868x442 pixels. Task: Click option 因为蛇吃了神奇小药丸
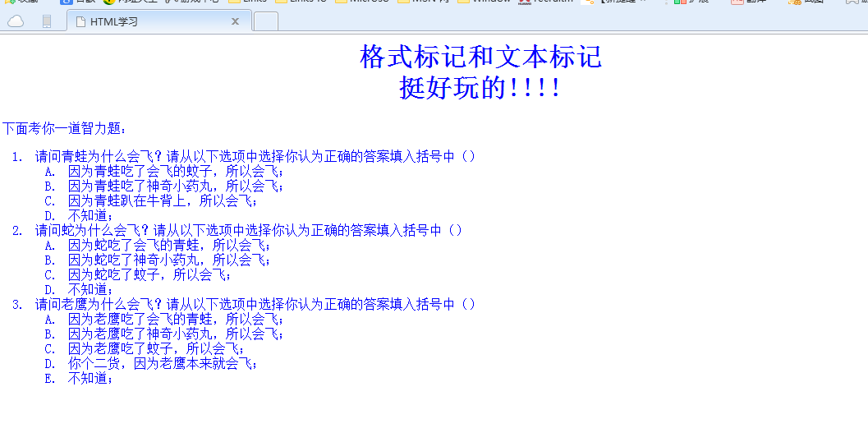pyautogui.click(x=169, y=260)
